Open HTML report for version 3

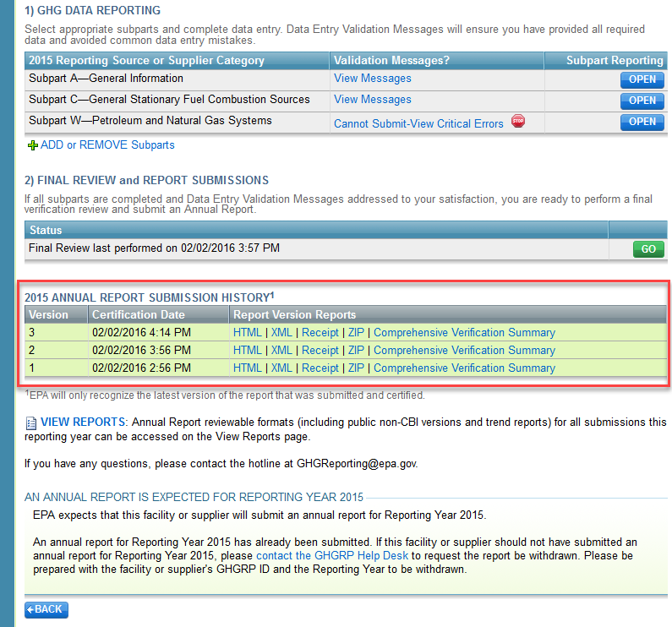(247, 333)
